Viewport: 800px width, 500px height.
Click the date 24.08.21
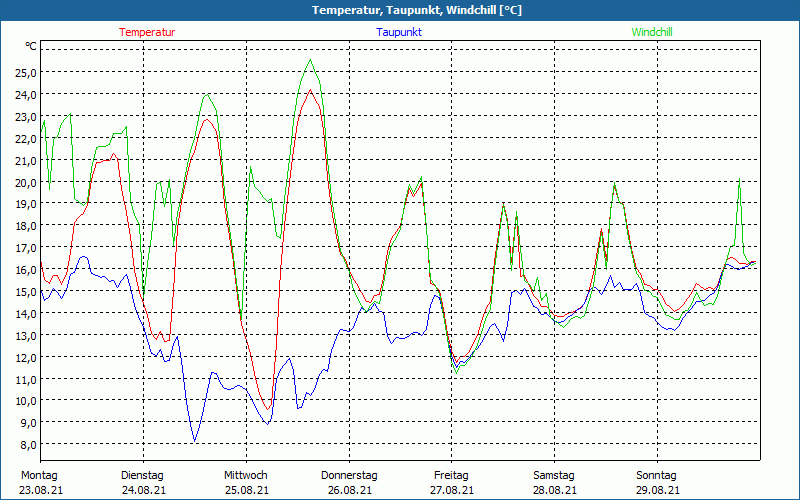coord(144,490)
